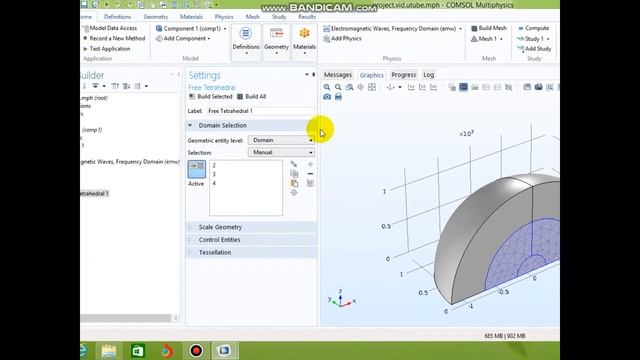Save file icon in quick access toolbar
This screenshot has height=360, width=640.
point(84,4)
